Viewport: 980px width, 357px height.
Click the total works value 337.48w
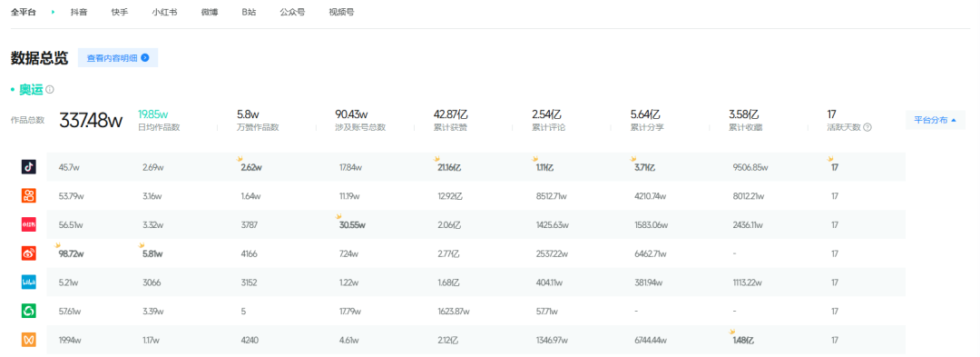click(x=91, y=120)
